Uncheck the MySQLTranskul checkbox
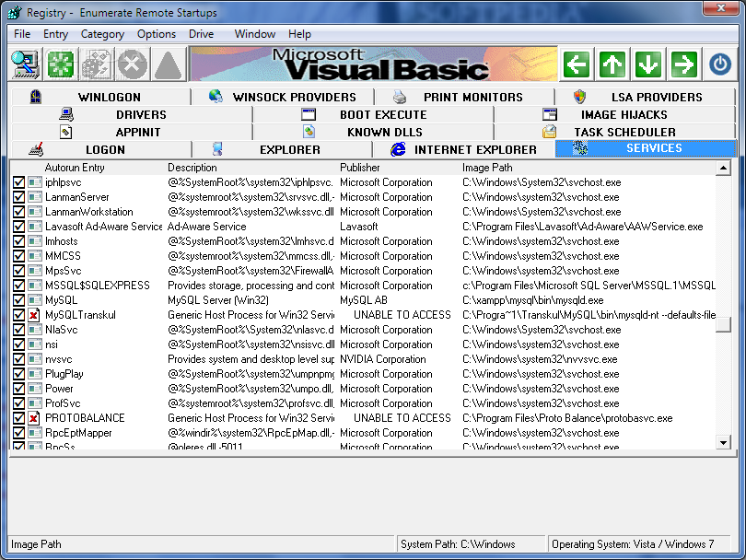Viewport: 746px width, 560px height. (18, 315)
